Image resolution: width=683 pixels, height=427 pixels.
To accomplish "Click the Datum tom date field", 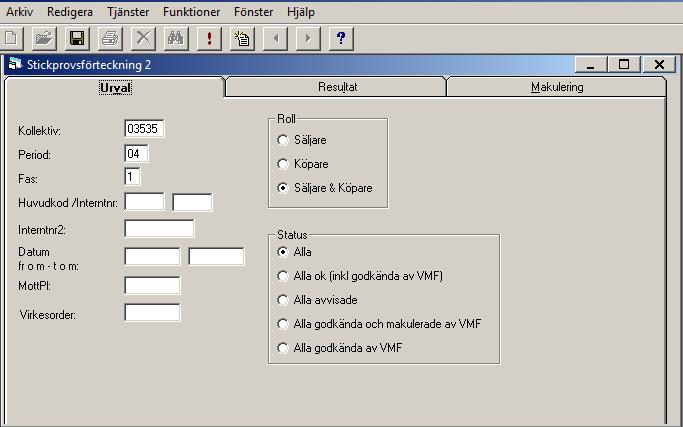I will (x=216, y=256).
